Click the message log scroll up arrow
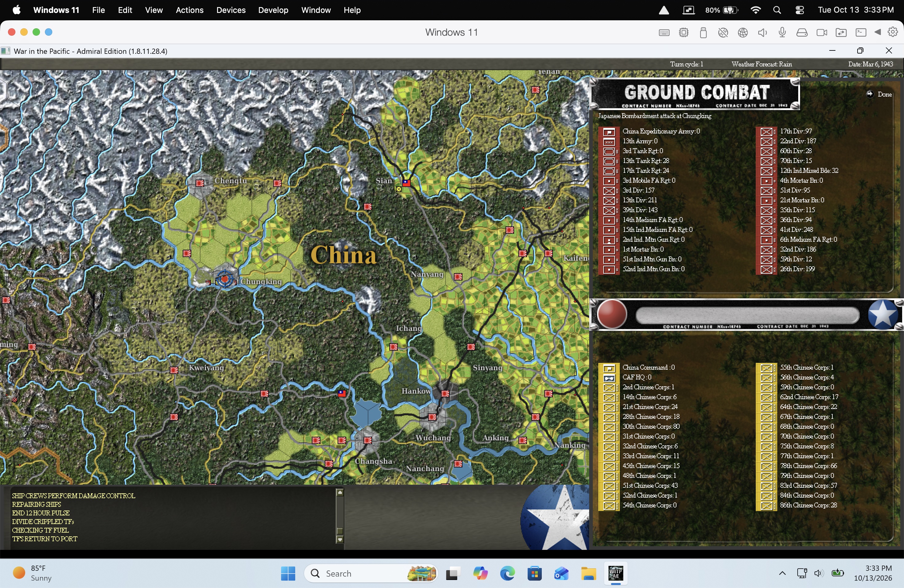The image size is (904, 588). coord(340,493)
